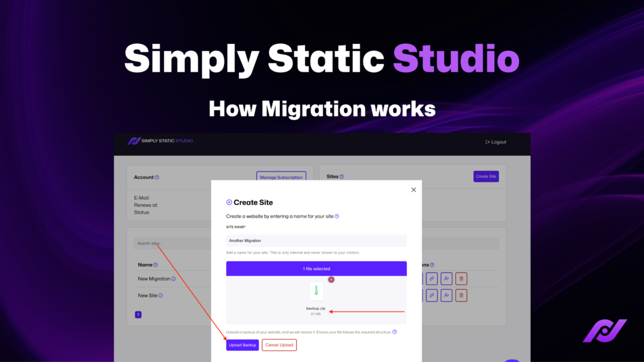
Task: Click the add user icon on New Site row
Action: coord(447,295)
